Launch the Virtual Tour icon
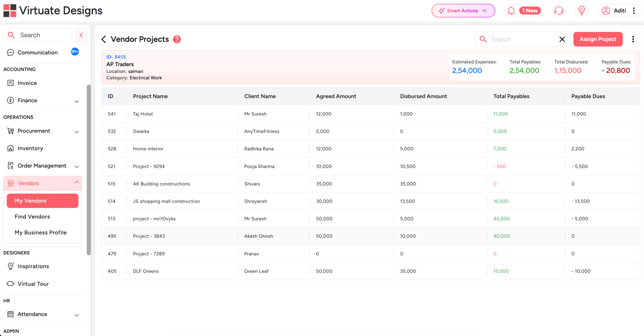This screenshot has height=336, width=644. [10, 284]
